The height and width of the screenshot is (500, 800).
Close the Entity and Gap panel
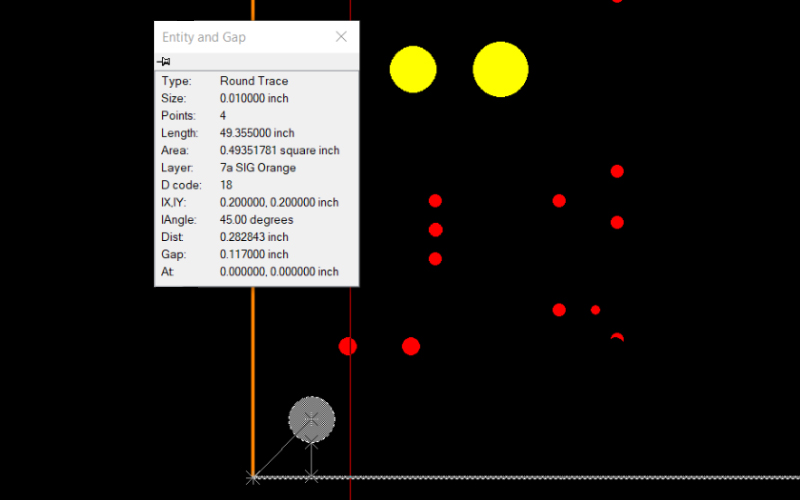341,37
